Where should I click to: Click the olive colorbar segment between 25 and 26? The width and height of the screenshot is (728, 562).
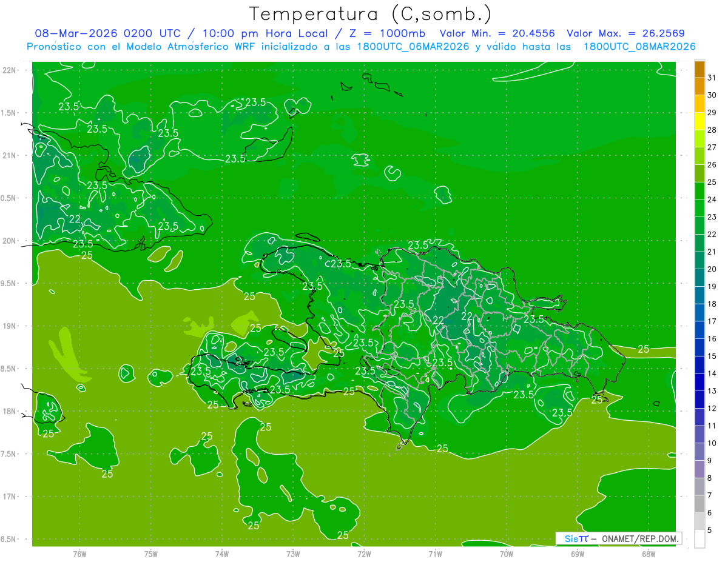point(699,173)
